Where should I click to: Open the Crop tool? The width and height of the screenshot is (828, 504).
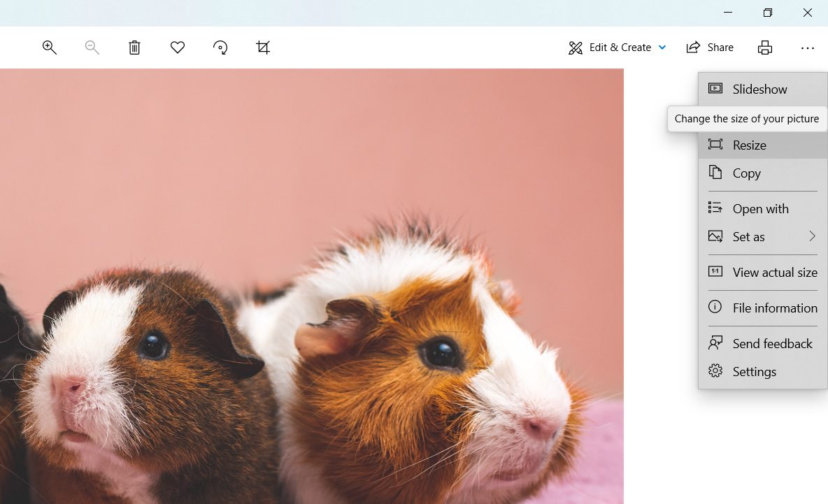point(263,47)
